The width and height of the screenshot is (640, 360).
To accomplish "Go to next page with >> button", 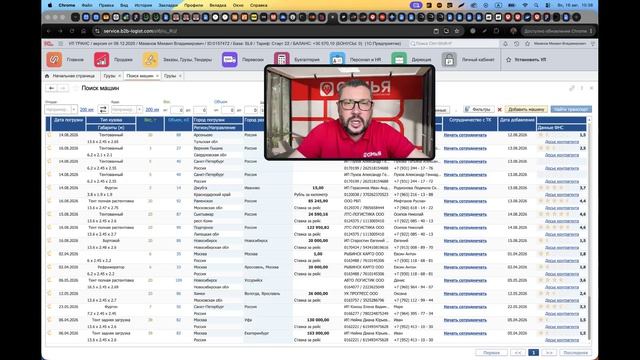I will (549, 352).
